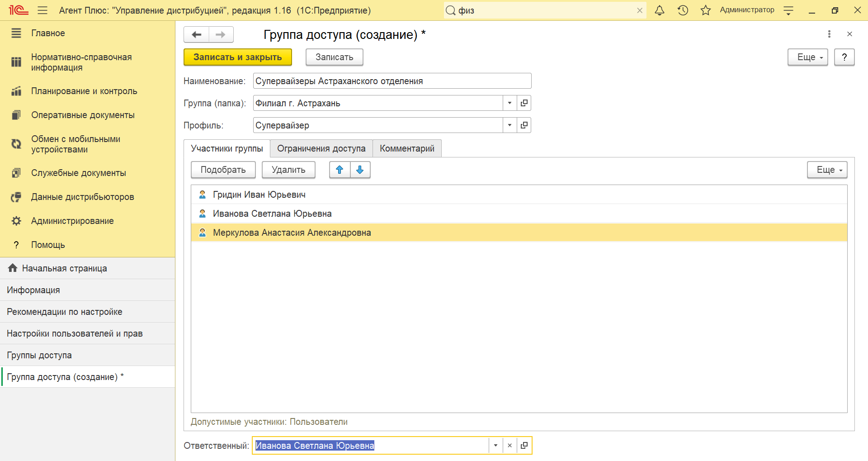Screen dimensions: 868x461
Task: Open the Профиль item card icon
Action: tap(524, 125)
